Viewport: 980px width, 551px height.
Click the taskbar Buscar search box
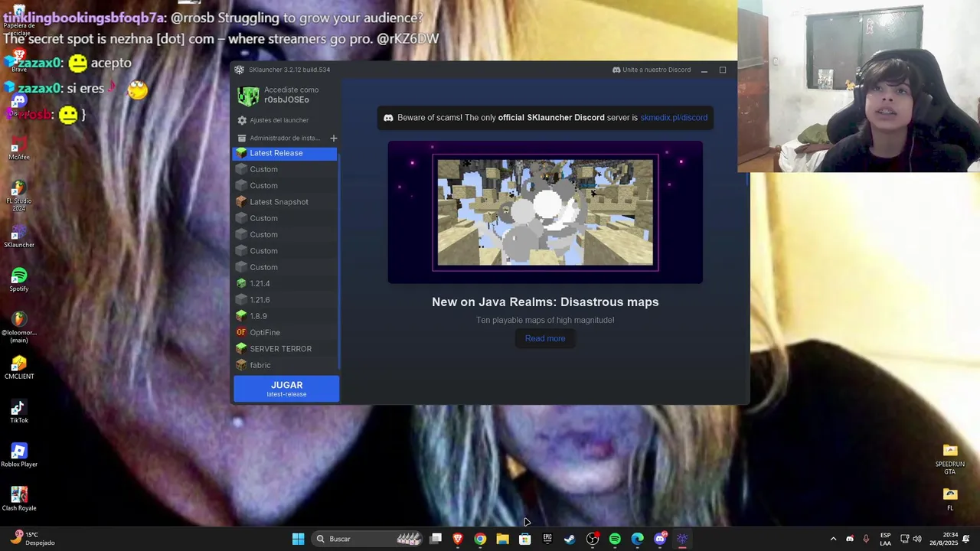coord(367,539)
